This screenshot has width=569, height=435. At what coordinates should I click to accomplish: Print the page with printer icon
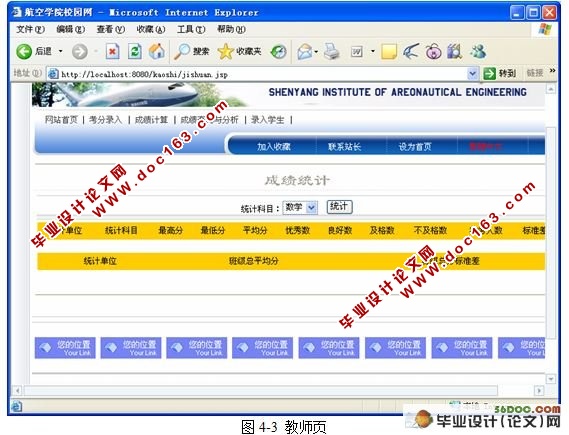(331, 52)
